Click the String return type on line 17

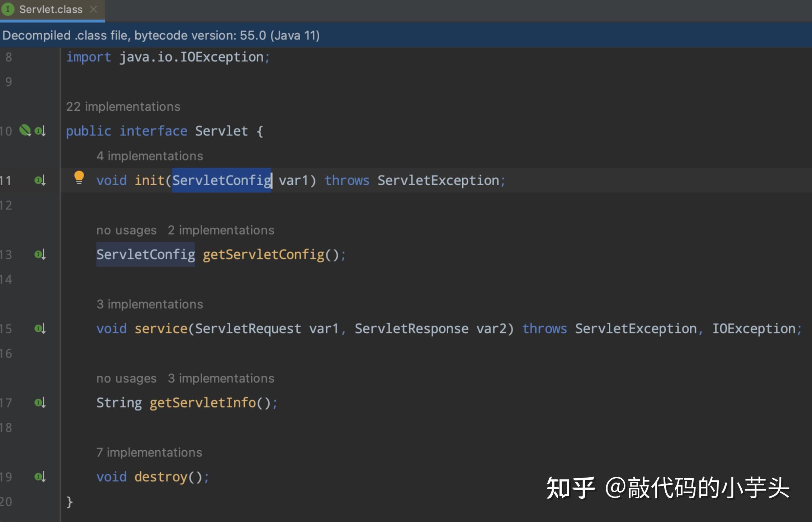119,403
